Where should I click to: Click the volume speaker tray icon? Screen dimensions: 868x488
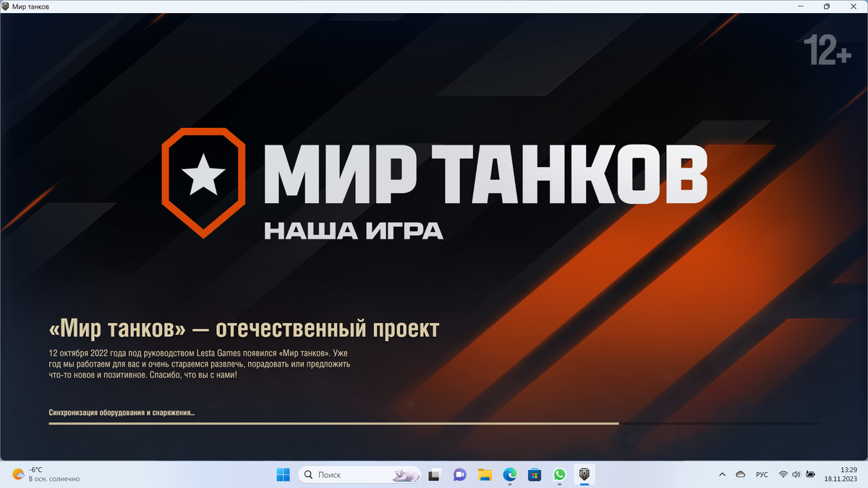point(796,475)
